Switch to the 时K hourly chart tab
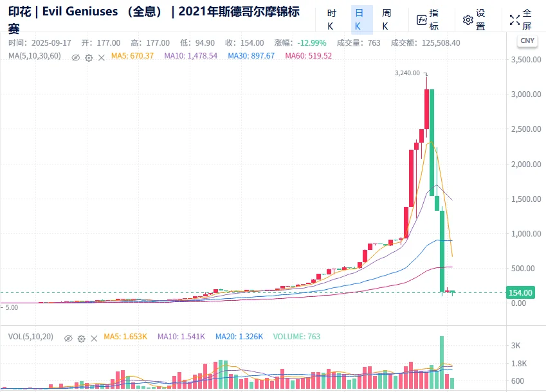The width and height of the screenshot is (546, 392). [x=331, y=18]
